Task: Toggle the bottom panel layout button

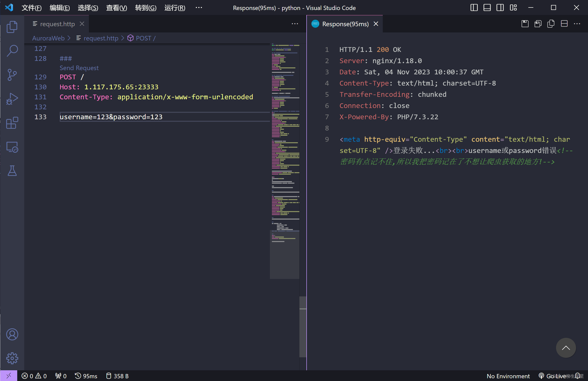Action: pyautogui.click(x=487, y=8)
